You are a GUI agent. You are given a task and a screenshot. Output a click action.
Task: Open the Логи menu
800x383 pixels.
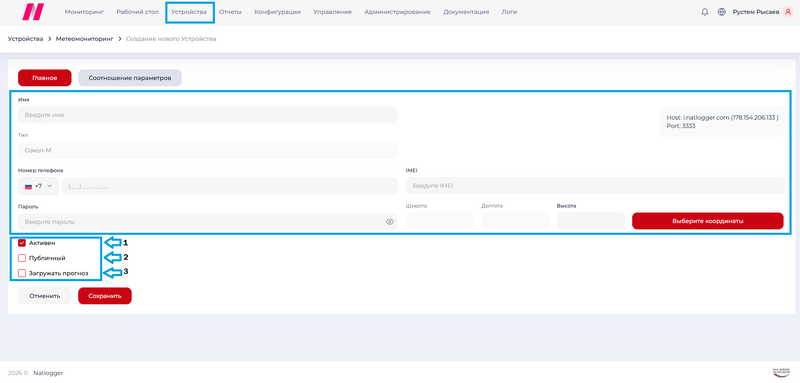[509, 12]
